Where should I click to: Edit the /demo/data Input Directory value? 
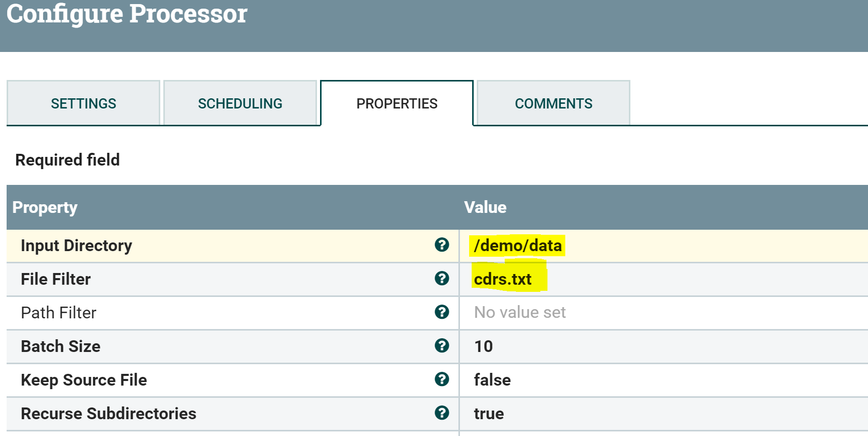coord(517,246)
